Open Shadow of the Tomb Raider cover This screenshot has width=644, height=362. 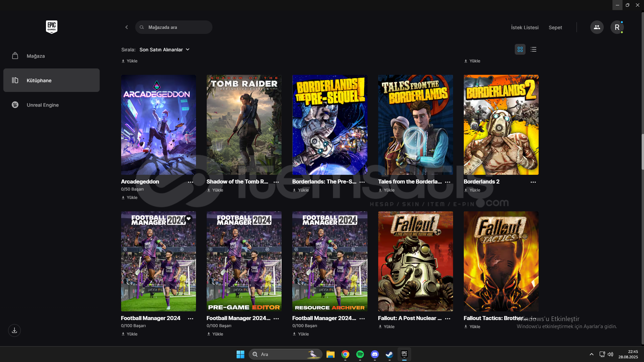[x=244, y=125]
